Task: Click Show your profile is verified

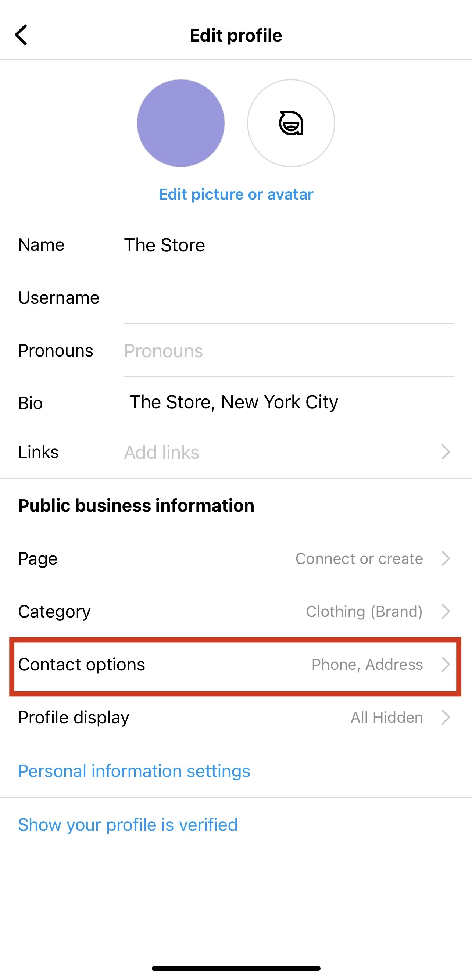Action: (128, 825)
